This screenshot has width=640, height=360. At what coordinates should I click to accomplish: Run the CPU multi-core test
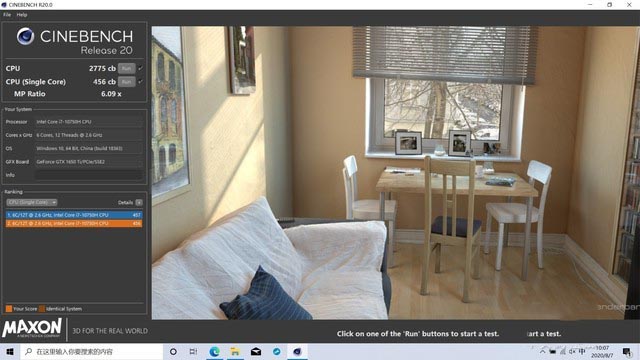pos(127,69)
